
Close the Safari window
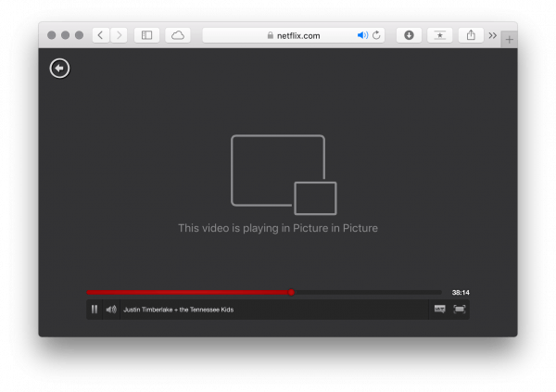51,35
